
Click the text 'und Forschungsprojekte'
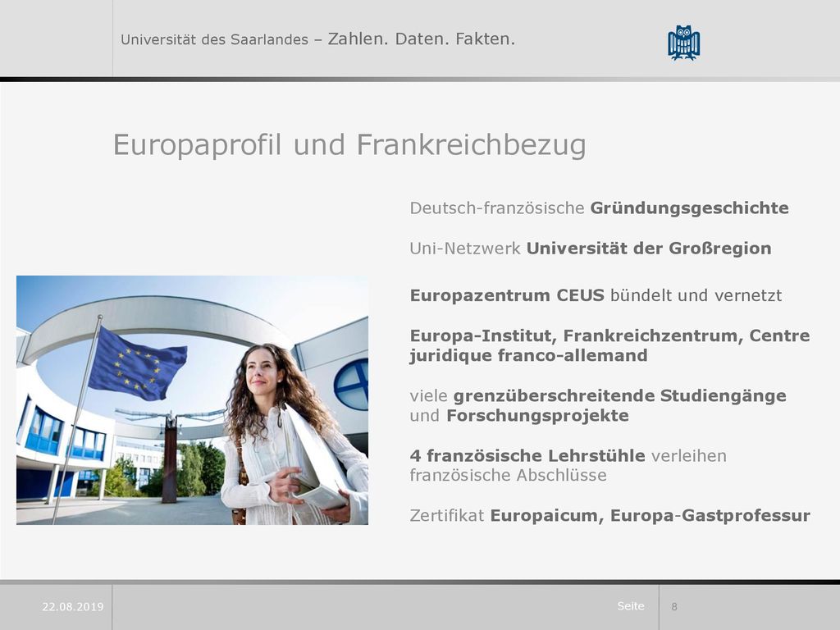(x=519, y=416)
